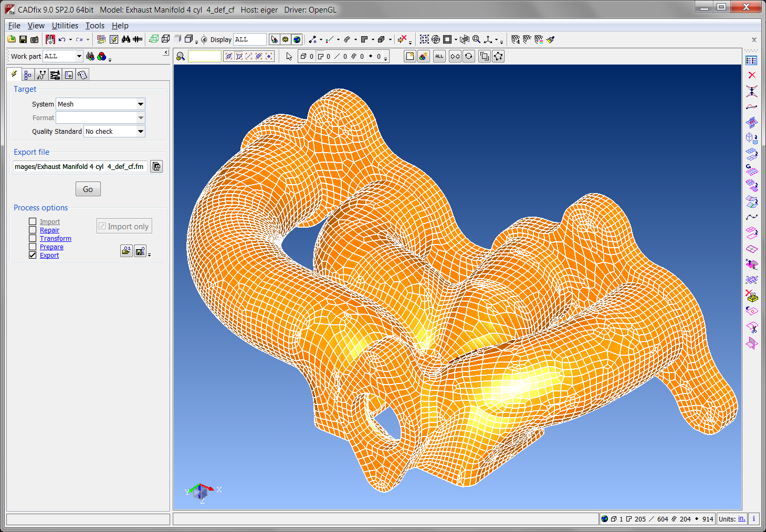Select the green wireframe display cube icon

point(154,39)
